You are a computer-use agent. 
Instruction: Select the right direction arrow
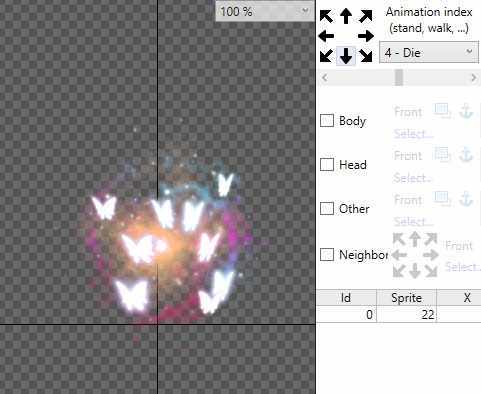[366, 36]
